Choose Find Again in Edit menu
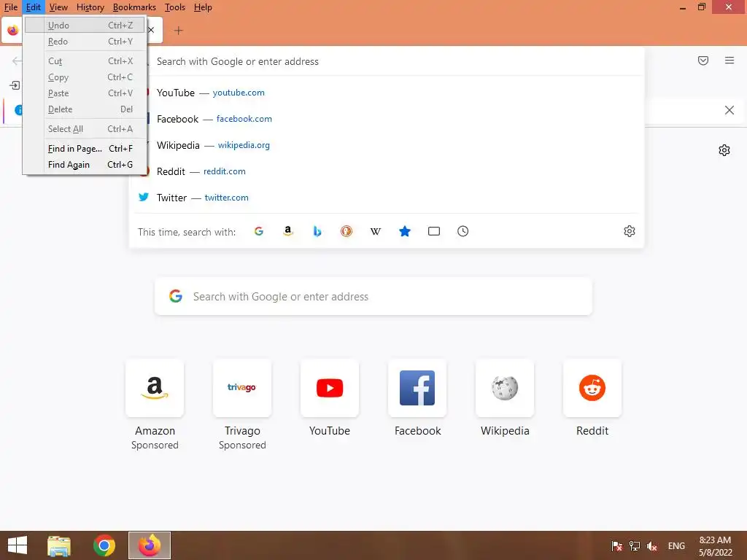 tap(85, 165)
